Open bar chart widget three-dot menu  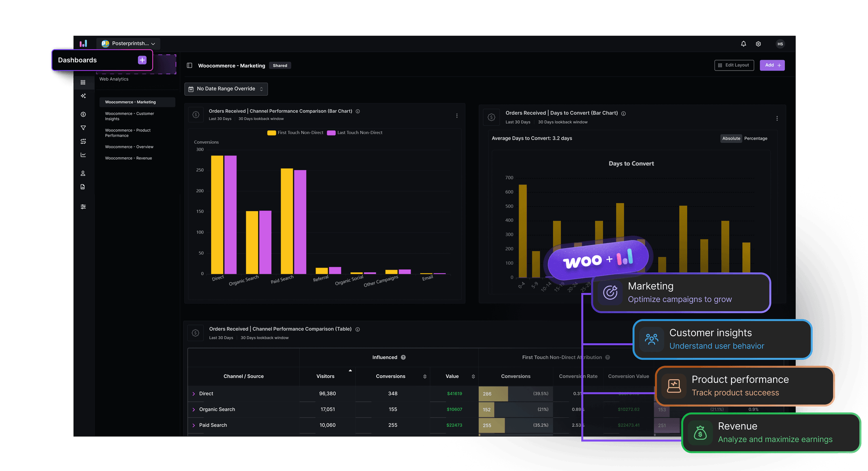tap(457, 116)
